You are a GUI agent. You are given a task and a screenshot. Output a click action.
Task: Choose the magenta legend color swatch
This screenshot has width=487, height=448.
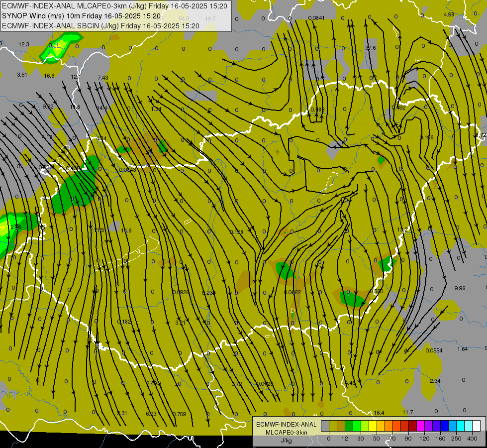[x=420, y=426]
